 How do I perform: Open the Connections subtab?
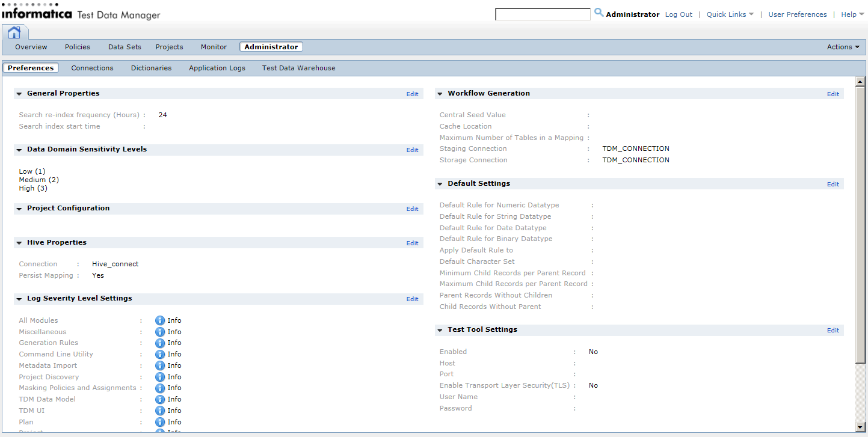[x=92, y=68]
